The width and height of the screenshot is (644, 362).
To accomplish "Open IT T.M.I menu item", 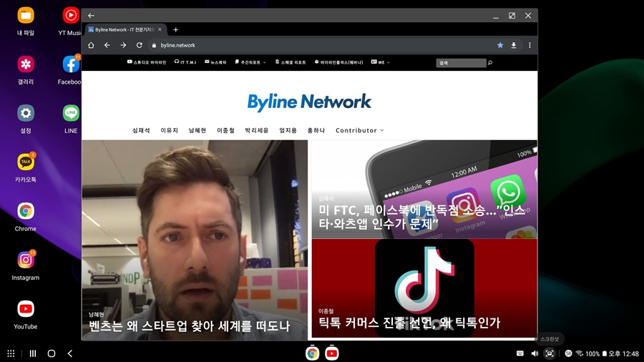I will [185, 62].
